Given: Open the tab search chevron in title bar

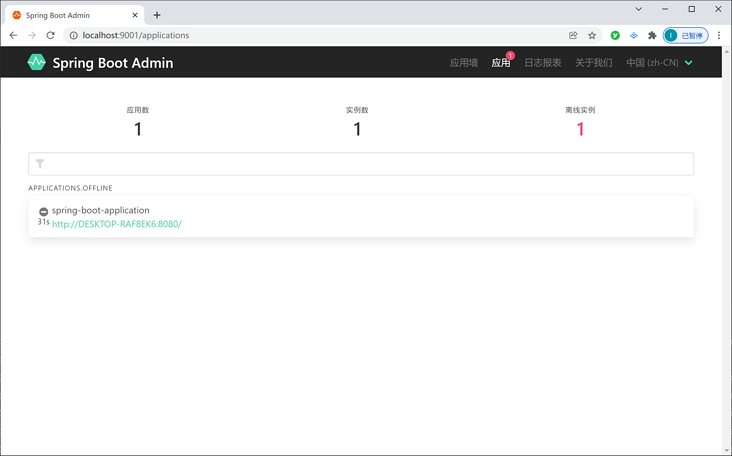Looking at the screenshot, I should click(639, 9).
